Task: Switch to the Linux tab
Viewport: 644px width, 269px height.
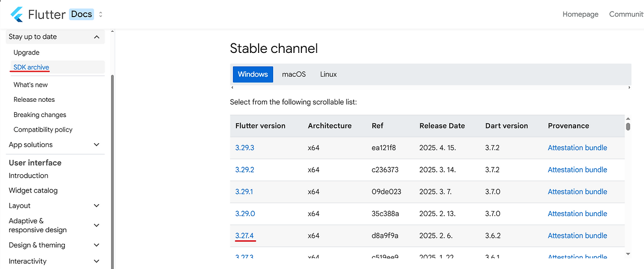Action: click(x=329, y=74)
